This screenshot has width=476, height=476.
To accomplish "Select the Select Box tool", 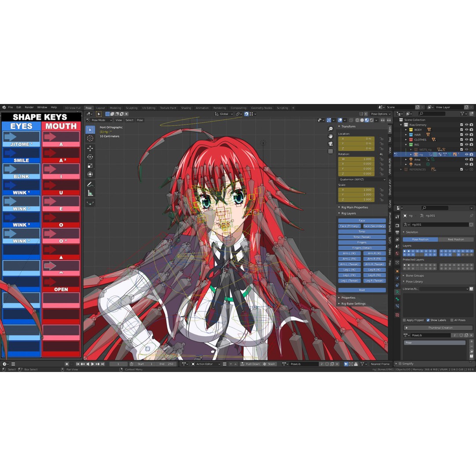I will coord(90,130).
